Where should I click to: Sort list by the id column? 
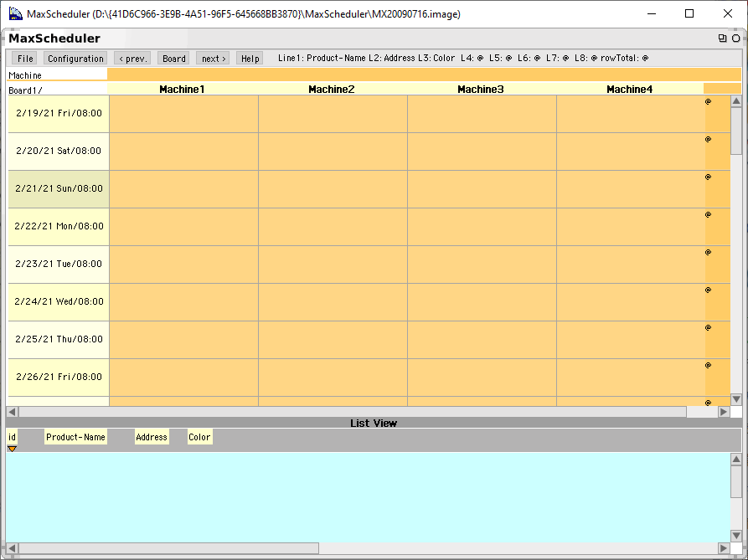point(12,437)
